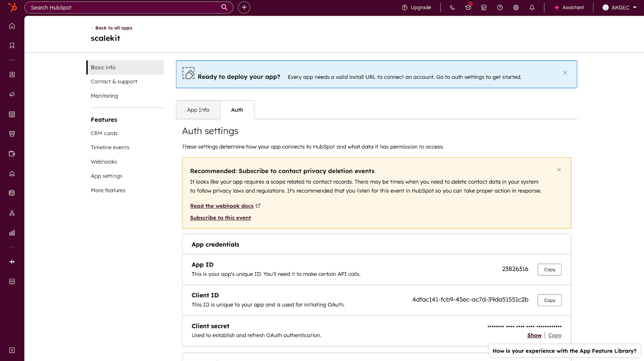This screenshot has height=361, width=644.
Task: Open the marketplace store icon
Action: 484,8
